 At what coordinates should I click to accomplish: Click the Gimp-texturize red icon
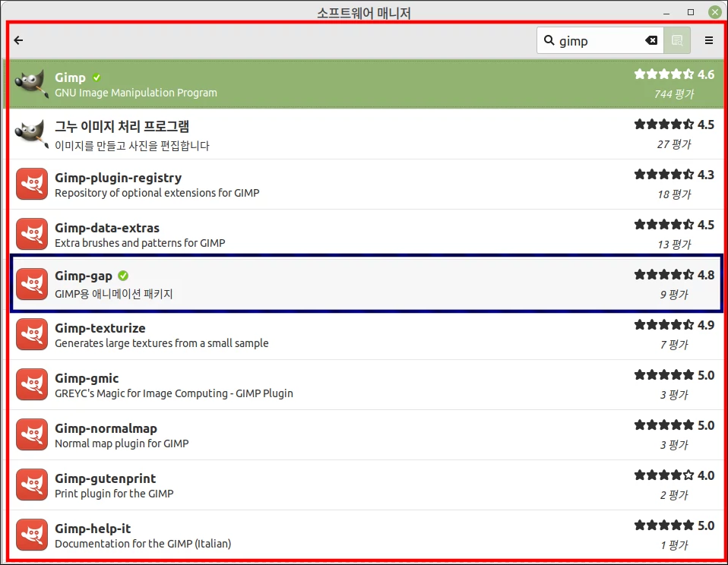click(x=32, y=334)
